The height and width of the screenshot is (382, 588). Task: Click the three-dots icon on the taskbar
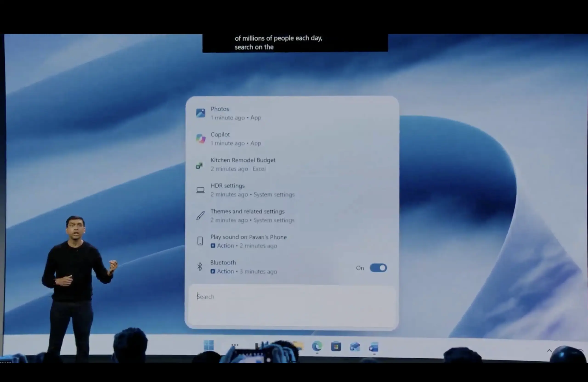tap(235, 345)
